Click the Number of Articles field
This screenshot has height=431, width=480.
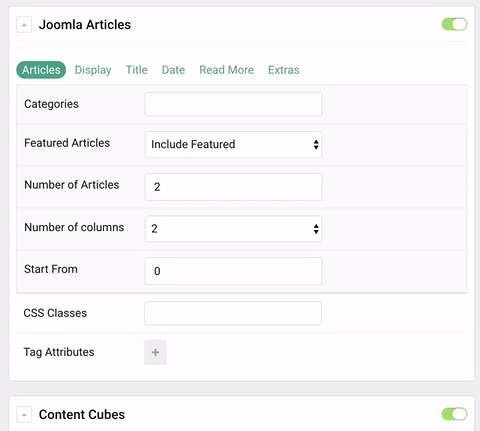tap(233, 187)
